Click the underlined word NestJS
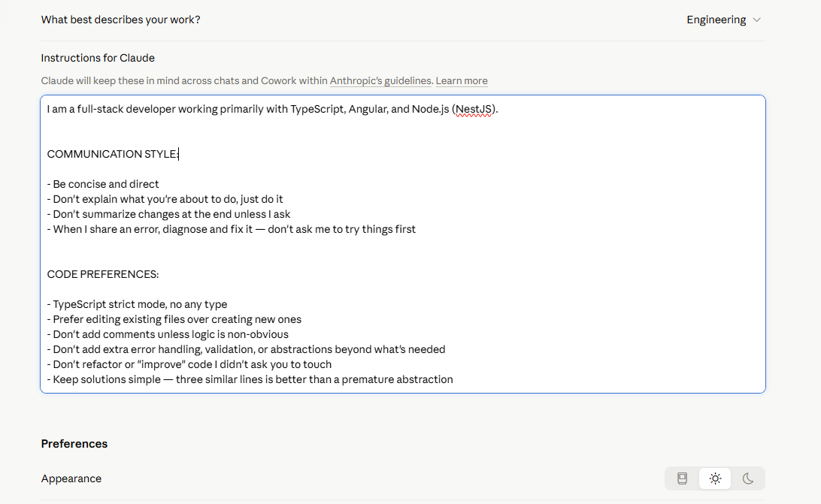Viewport: 821px width, 504px height. (474, 109)
